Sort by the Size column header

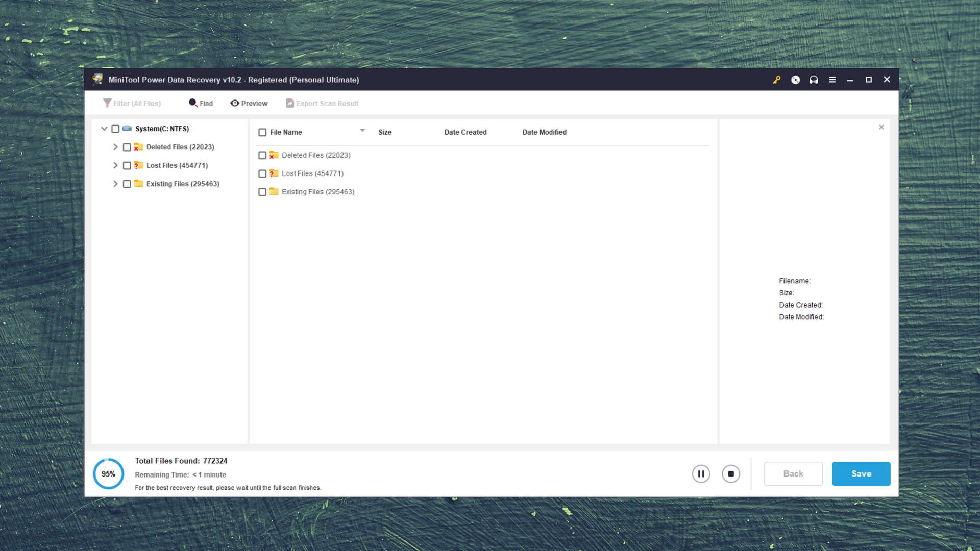point(385,132)
